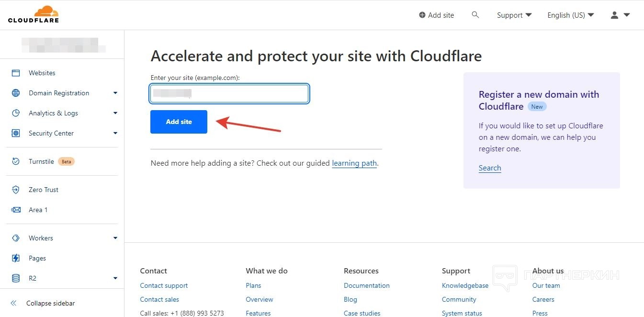This screenshot has height=317, width=644.
Task: Expand the Domain Registration submenu arrow
Action: click(x=115, y=93)
